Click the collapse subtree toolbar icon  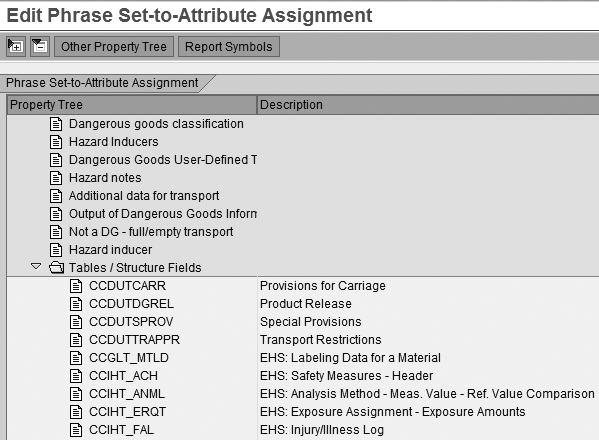tap(40, 47)
